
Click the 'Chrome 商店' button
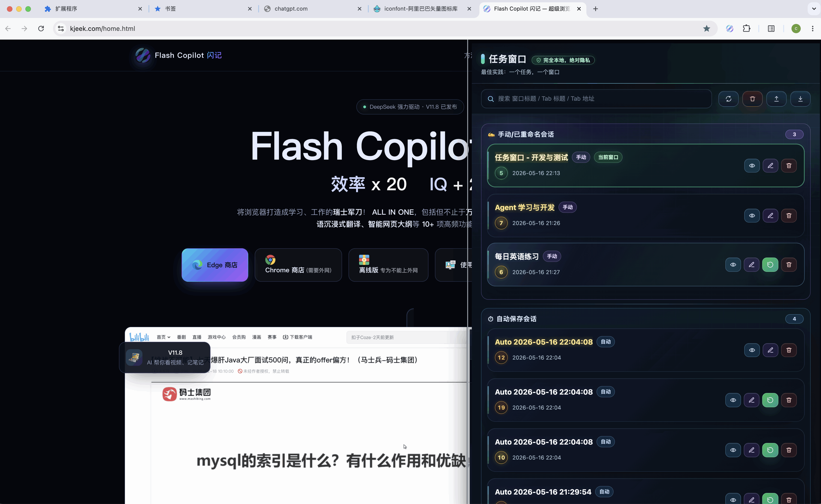tap(298, 265)
